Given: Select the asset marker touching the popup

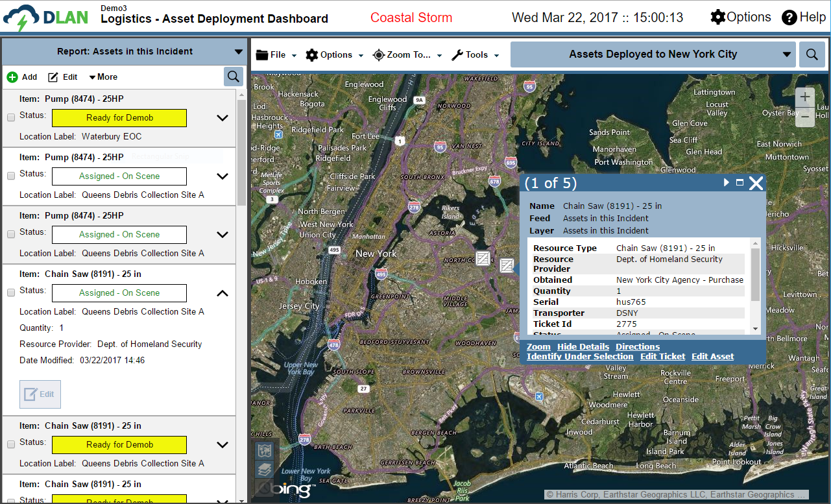Looking at the screenshot, I should point(507,265).
